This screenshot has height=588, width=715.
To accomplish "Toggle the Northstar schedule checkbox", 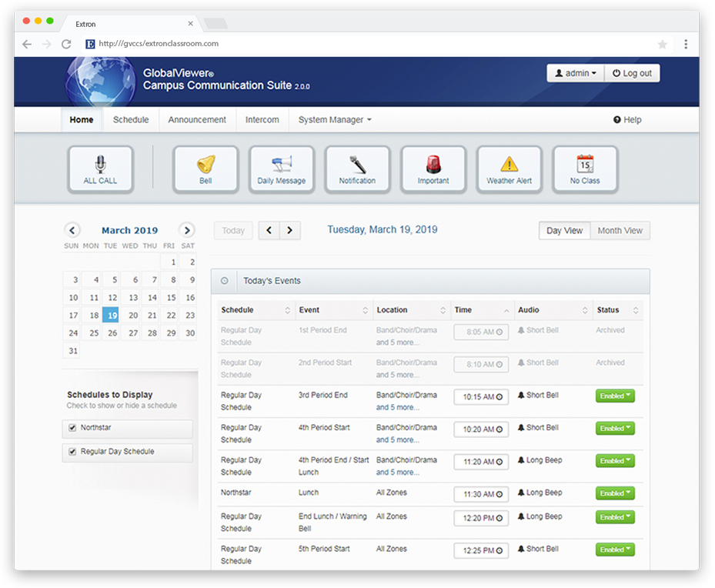I will click(72, 428).
